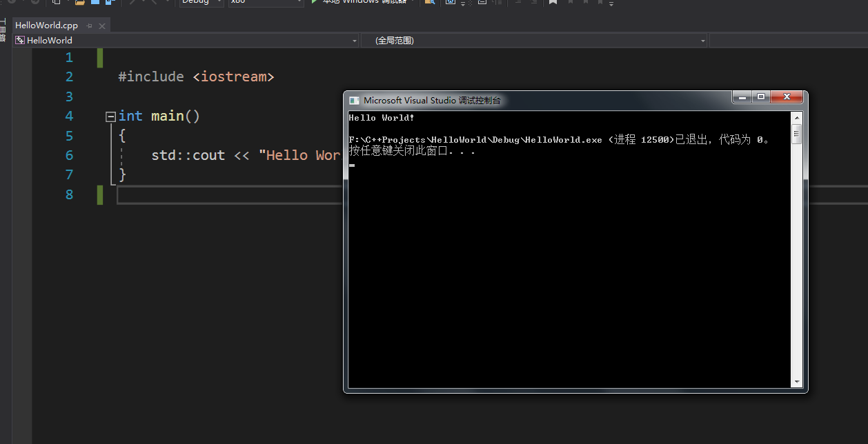Click the Solution Explorer sync icon on toolbar
Image resolution: width=868 pixels, height=444 pixels.
pyautogui.click(x=450, y=3)
